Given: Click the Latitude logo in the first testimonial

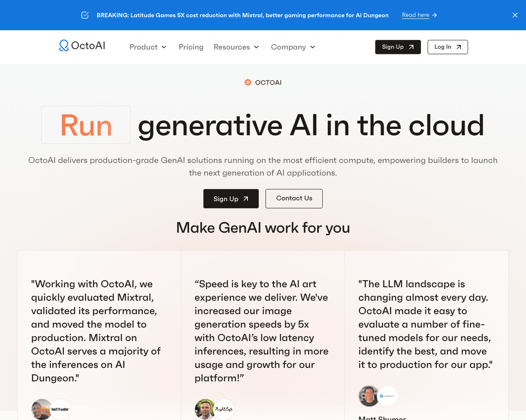Looking at the screenshot, I should coord(60,409).
